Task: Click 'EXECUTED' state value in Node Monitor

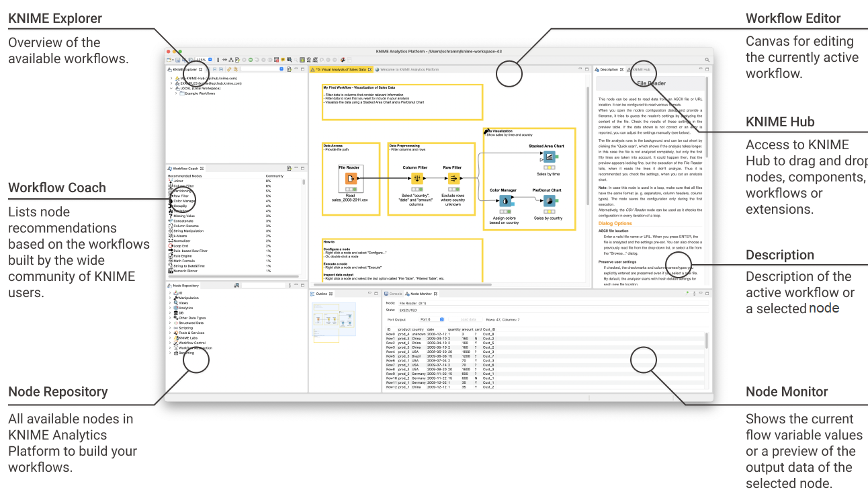Action: (x=408, y=310)
